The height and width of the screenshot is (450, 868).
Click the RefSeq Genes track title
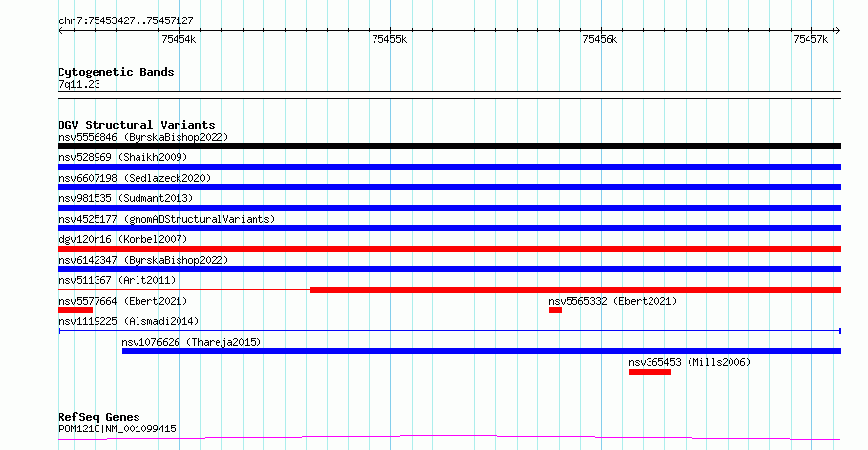(99, 417)
